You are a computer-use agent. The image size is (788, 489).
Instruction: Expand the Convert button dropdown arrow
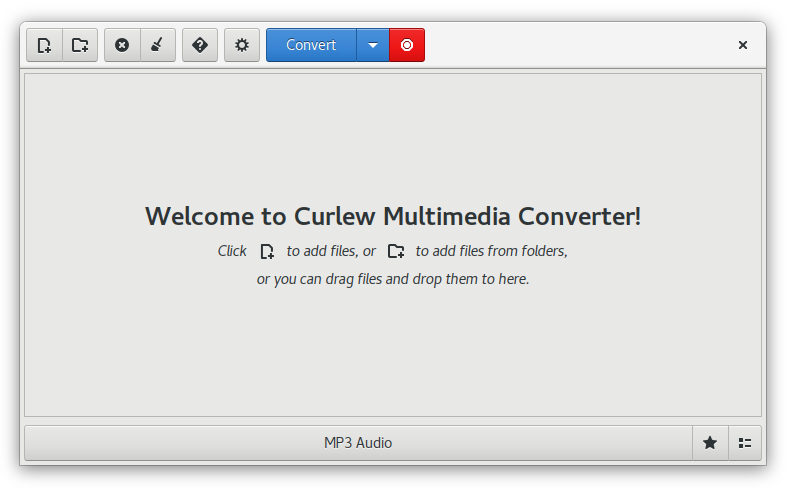(373, 45)
